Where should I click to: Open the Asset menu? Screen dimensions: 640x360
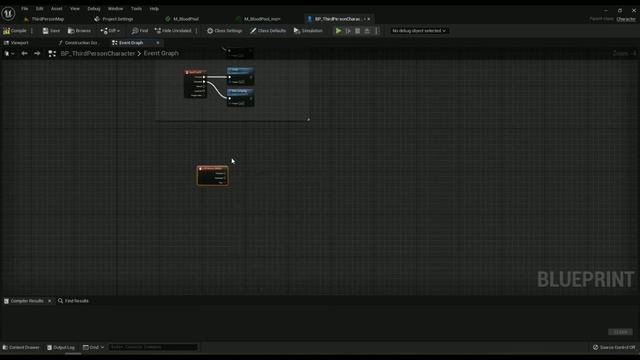(56, 9)
